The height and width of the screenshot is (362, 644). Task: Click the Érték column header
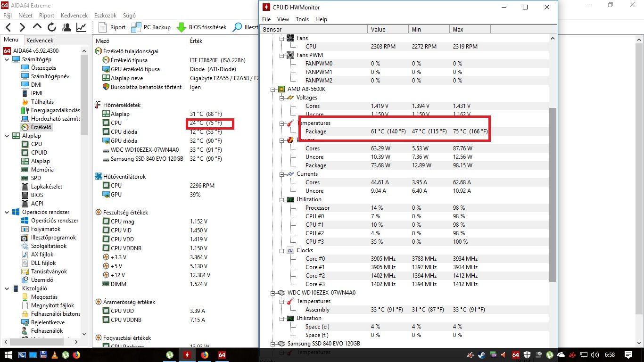click(x=222, y=41)
